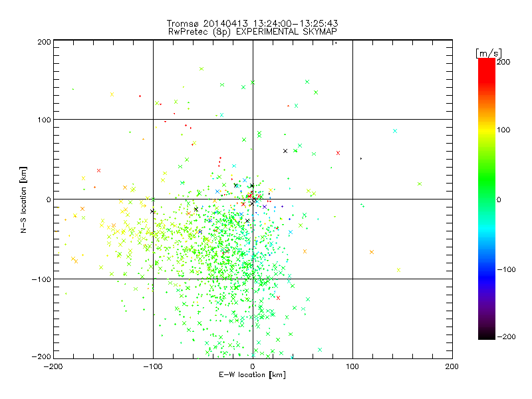The width and height of the screenshot is (532, 399).
Task: Click the plot title 'Tromsø 20140413 13:24:00-13:25:43'
Action: click(x=253, y=23)
